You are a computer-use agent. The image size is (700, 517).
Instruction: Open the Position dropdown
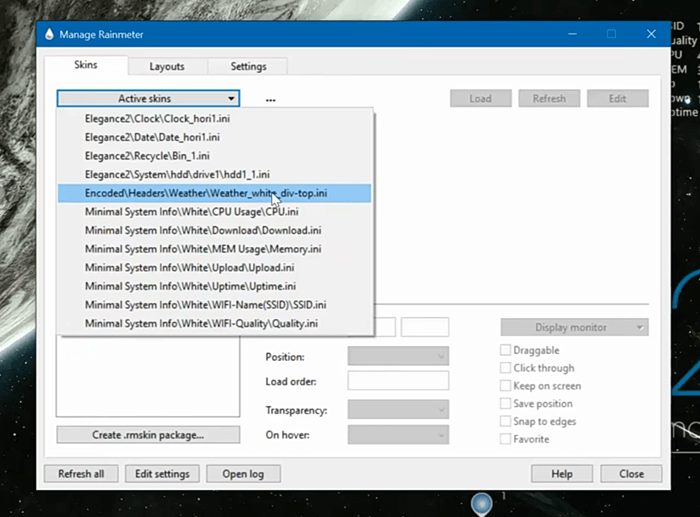[x=398, y=356]
